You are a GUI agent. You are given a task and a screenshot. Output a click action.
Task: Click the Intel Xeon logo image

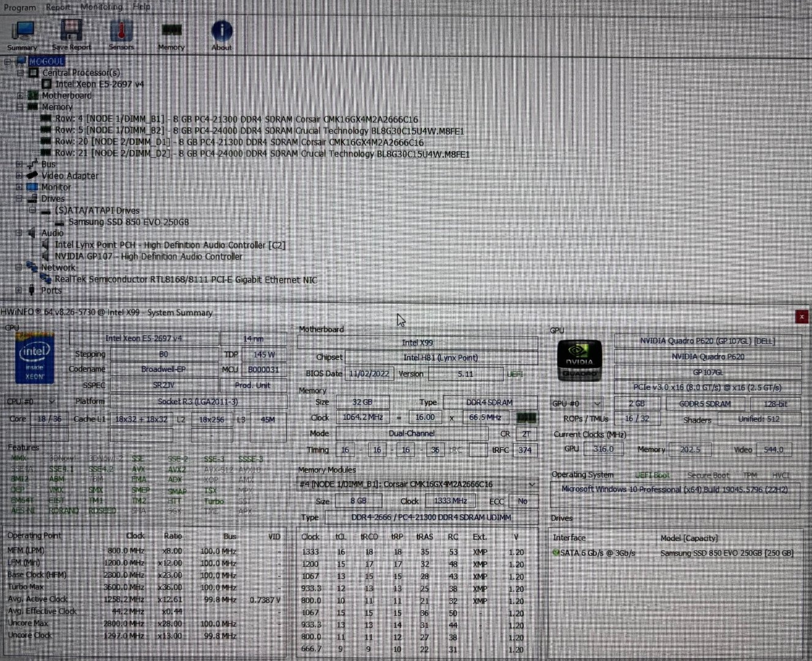(x=34, y=359)
